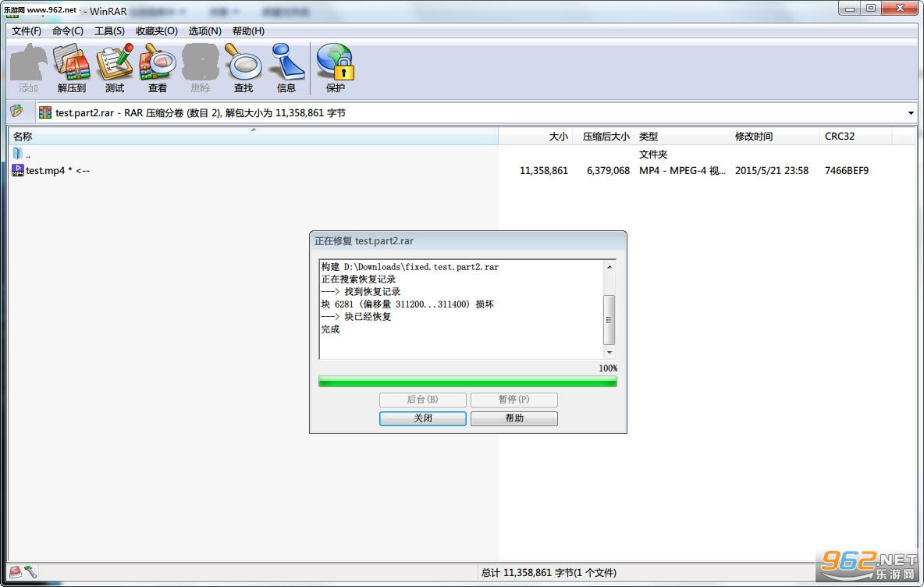Open the File (文件) menu
Image resolution: width=924 pixels, height=587 pixels.
(x=27, y=31)
